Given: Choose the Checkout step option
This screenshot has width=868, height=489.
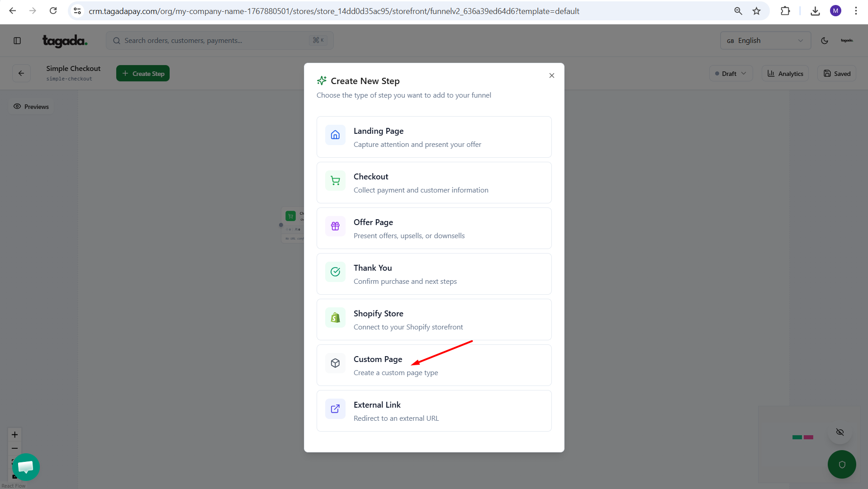Looking at the screenshot, I should click(x=434, y=183).
